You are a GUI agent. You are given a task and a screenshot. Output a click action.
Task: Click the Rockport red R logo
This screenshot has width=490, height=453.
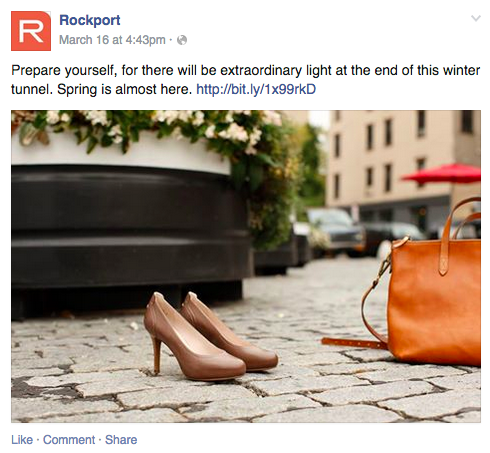(x=31, y=31)
